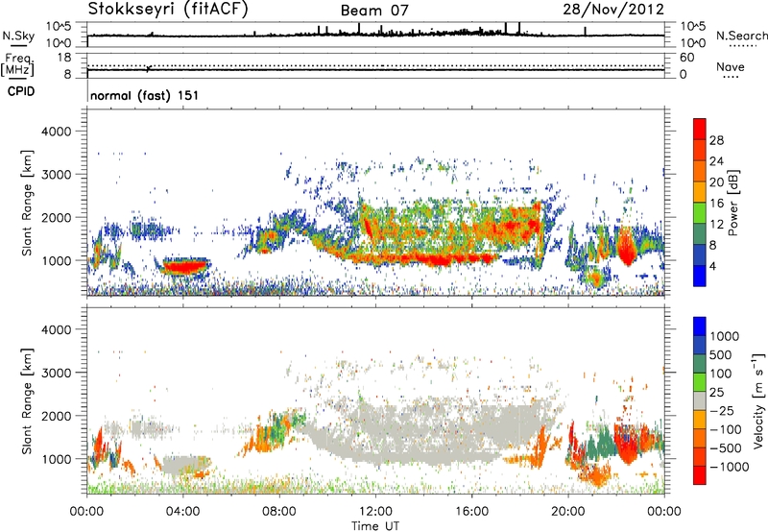Select the 'normal (fast) 151' mode text
This screenshot has width=768, height=532.
pos(145,95)
